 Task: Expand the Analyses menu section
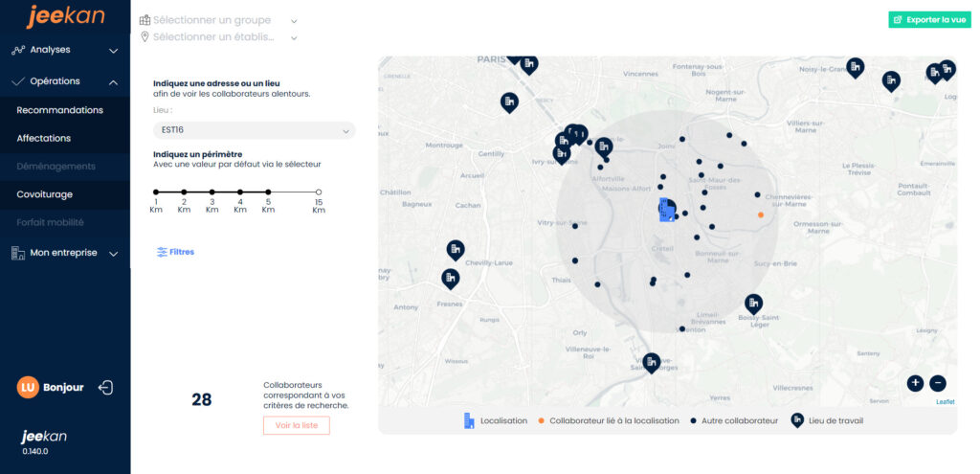point(64,50)
